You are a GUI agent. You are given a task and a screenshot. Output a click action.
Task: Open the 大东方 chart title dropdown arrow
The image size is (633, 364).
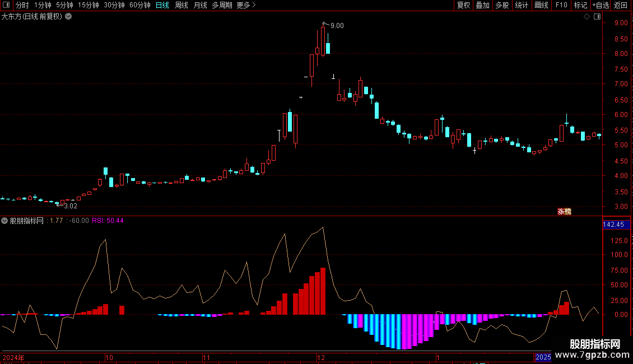click(x=69, y=17)
